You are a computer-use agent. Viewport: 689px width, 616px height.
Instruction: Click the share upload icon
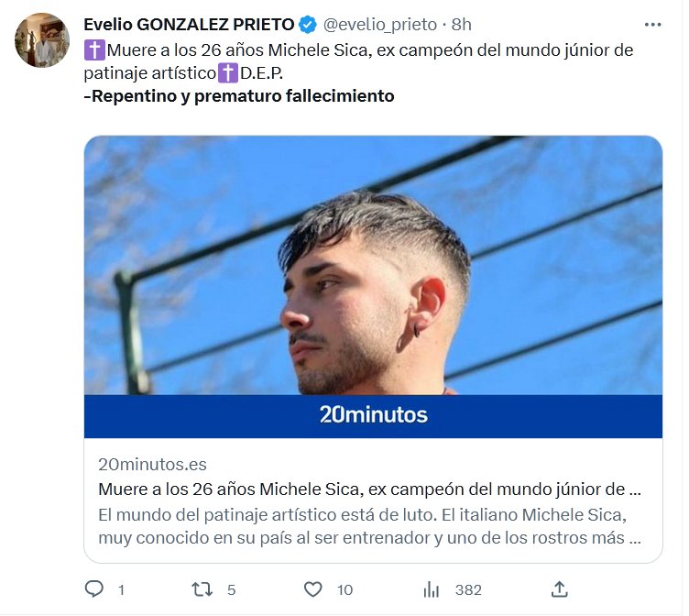[x=560, y=588]
